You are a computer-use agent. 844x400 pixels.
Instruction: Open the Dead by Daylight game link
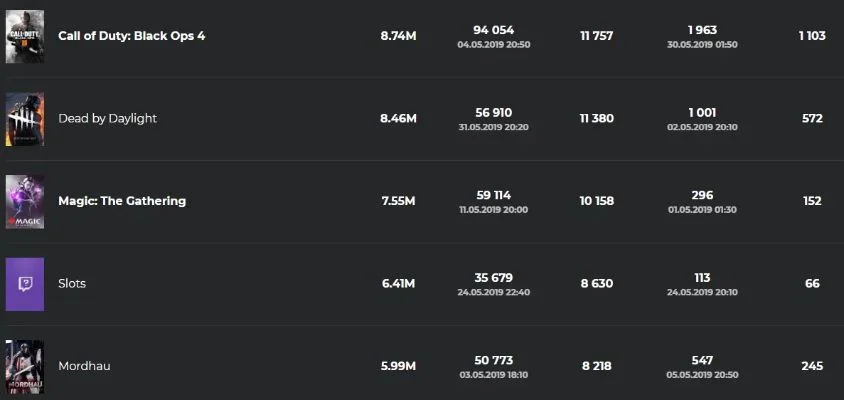[108, 118]
